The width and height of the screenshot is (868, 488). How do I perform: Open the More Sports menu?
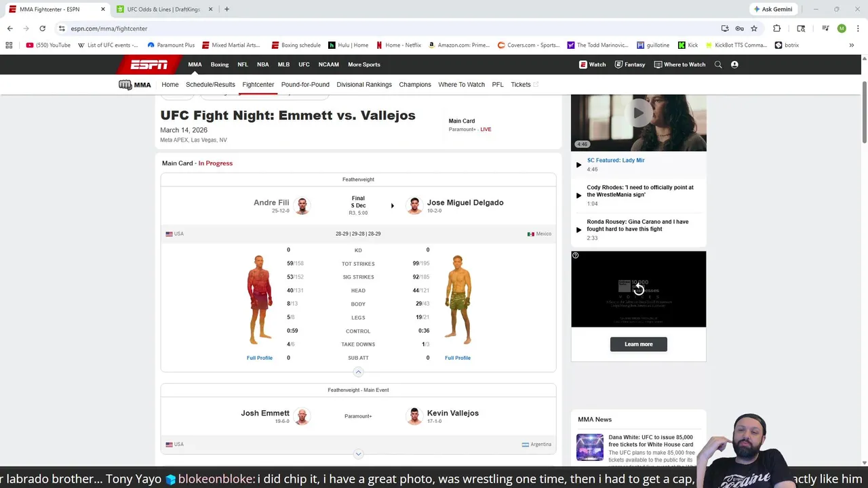tap(364, 64)
